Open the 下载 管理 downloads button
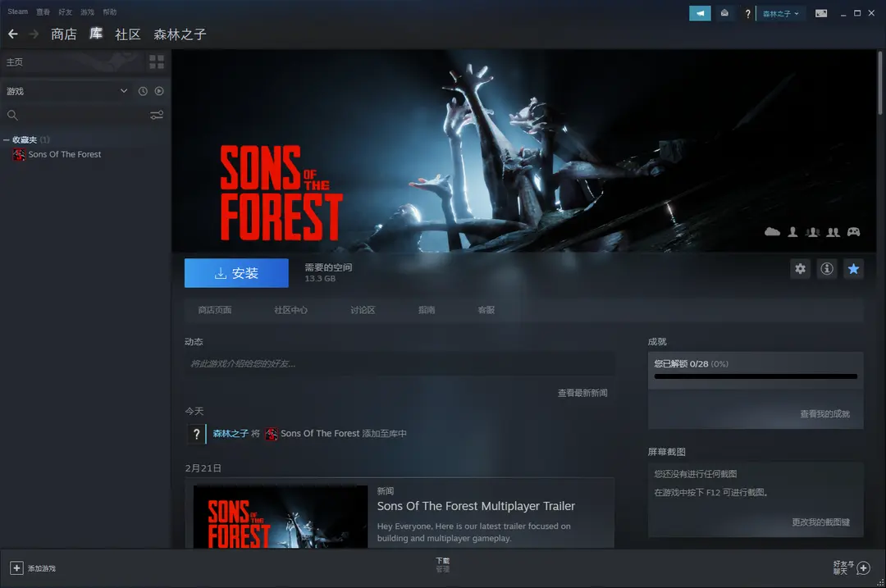The width and height of the screenshot is (886, 588). pos(442,565)
